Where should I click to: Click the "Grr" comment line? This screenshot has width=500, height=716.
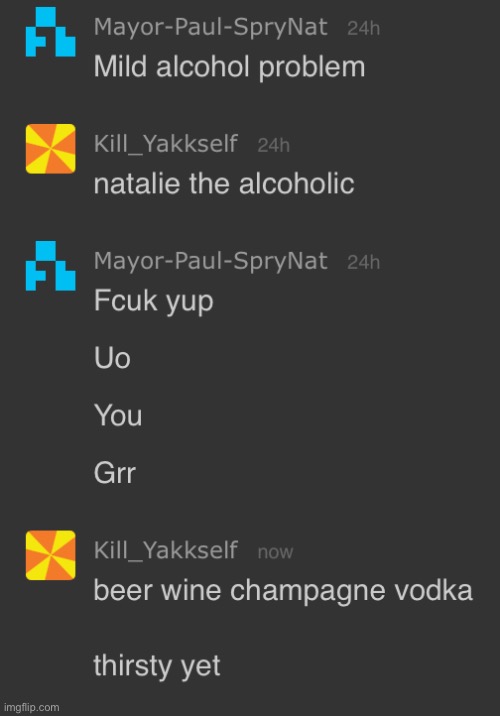pyautogui.click(x=115, y=473)
